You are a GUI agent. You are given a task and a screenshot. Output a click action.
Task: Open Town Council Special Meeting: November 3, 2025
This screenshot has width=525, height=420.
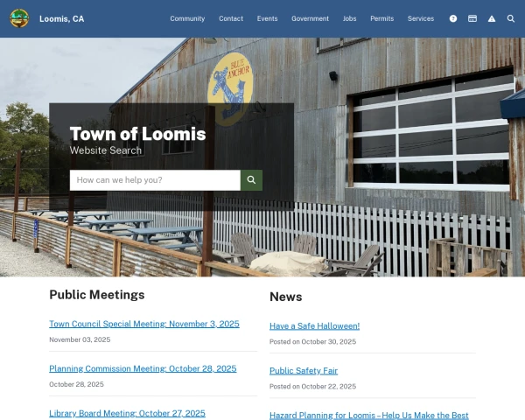[144, 324]
